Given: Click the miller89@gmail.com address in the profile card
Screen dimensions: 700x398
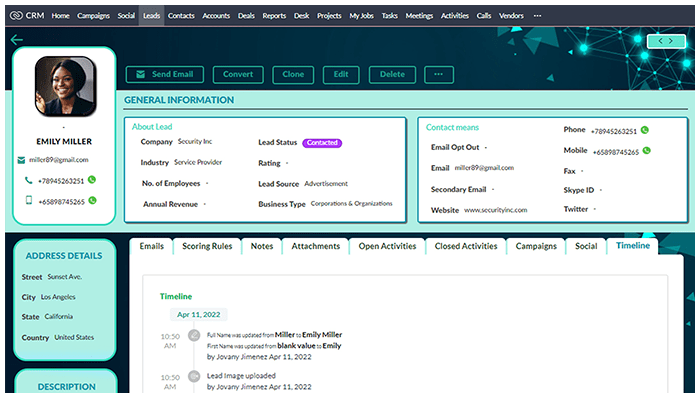Looking at the screenshot, I should coord(58,160).
